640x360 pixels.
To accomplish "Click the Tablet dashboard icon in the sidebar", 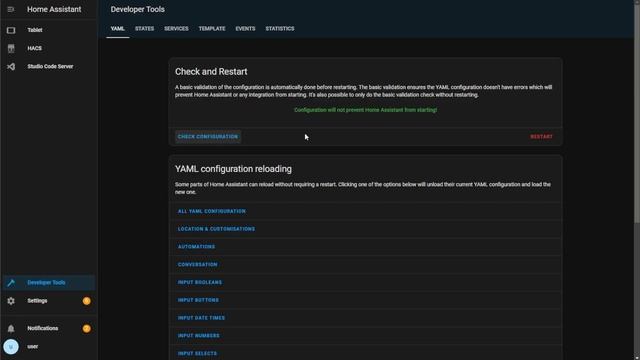I will 11,30.
